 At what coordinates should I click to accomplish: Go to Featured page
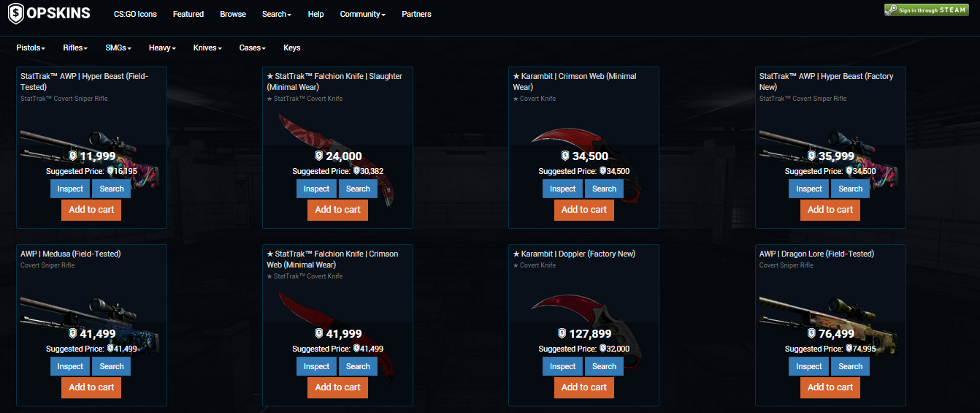(188, 14)
